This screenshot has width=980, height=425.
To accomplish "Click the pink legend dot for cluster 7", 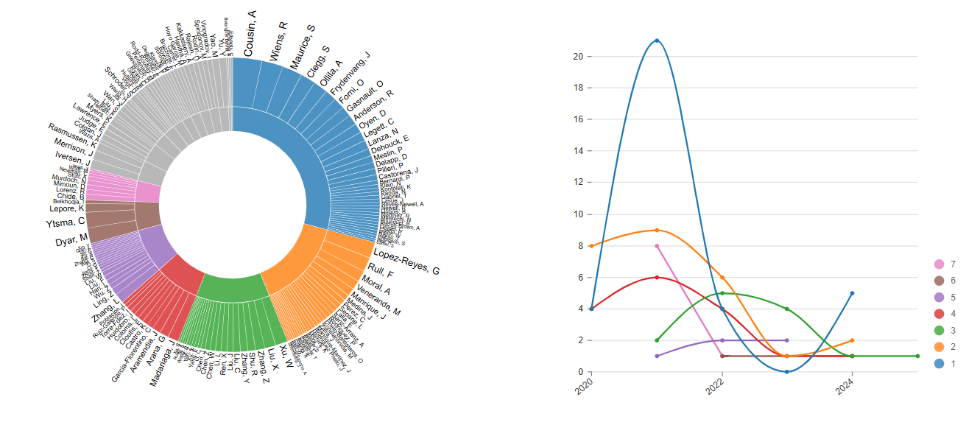I will point(938,264).
